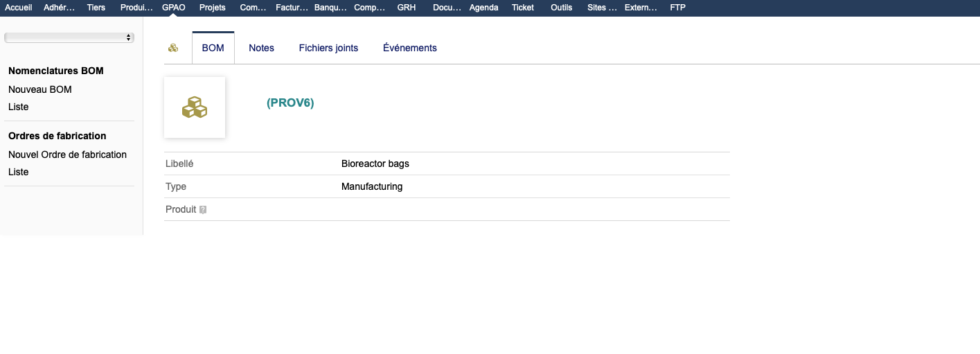Click the (PROV6) reference title
Image resolution: width=980 pixels, height=354 pixels.
[x=290, y=103]
